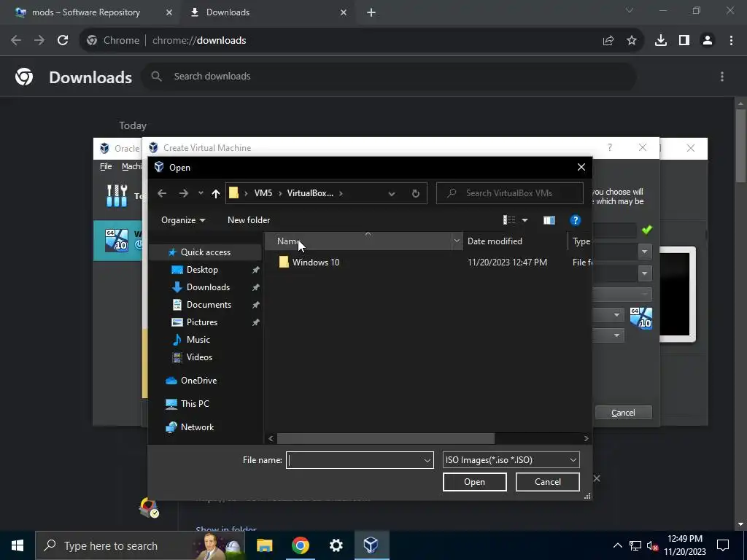Screen dimensions: 747x560
Task: Share this page icon in address bar
Action: [x=608, y=41]
